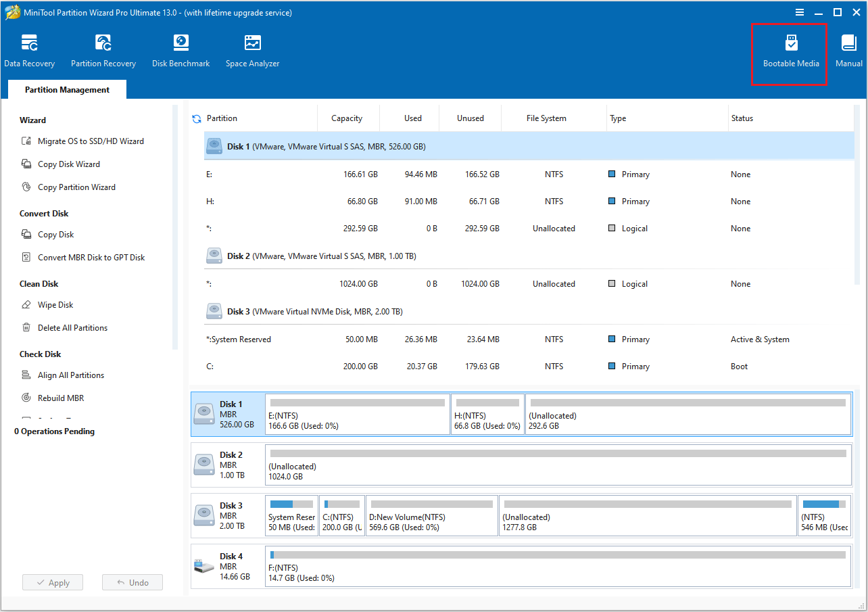This screenshot has height=612, width=868.
Task: Open the hamburger menu
Action: pos(800,11)
